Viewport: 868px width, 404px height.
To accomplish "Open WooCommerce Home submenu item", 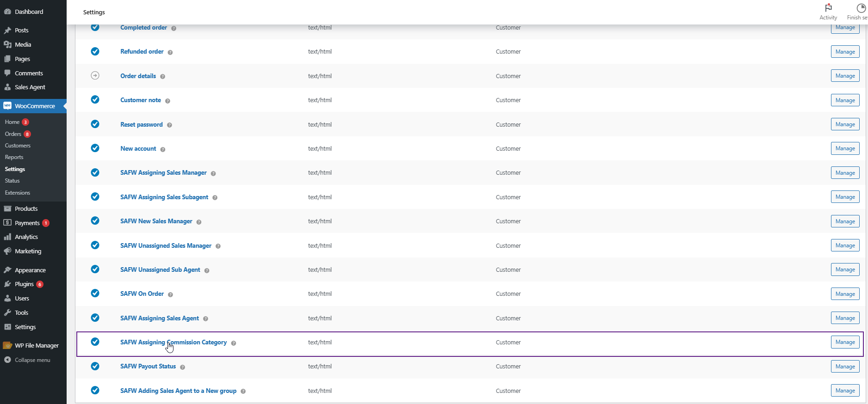I will [12, 122].
